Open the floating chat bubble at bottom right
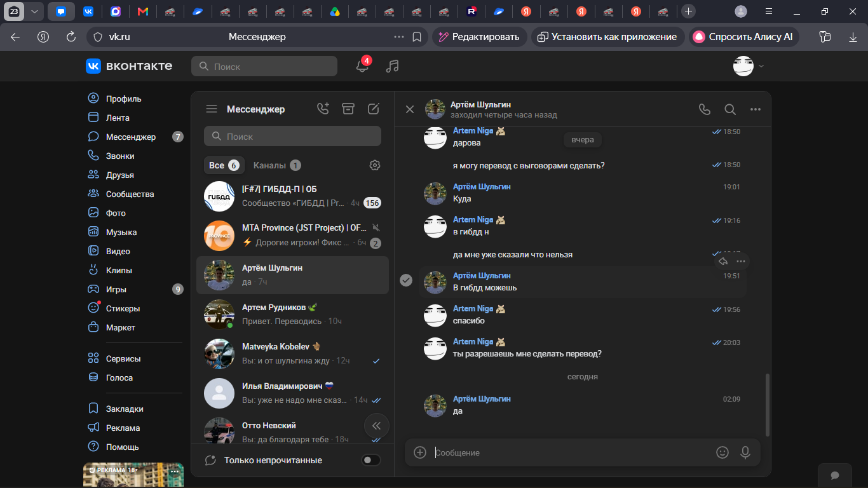 (835, 475)
